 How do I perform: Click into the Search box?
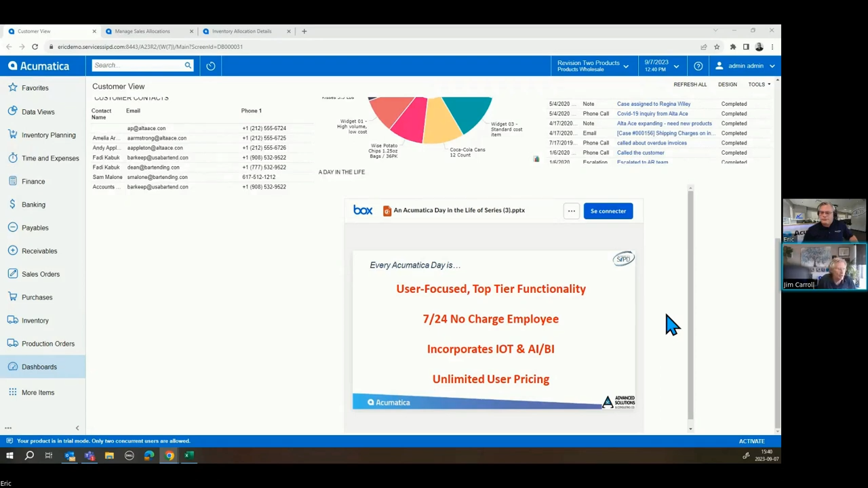tap(138, 65)
